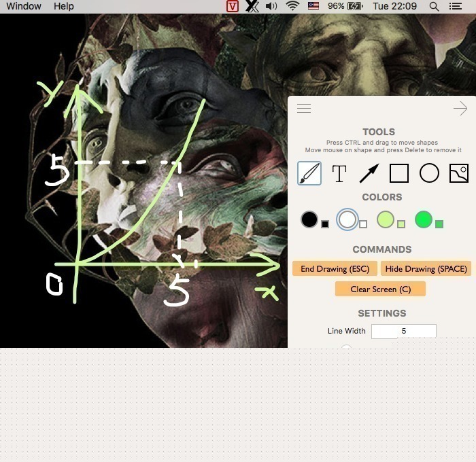The image size is (476, 462).
Task: Click the small black square swatch
Action: (325, 224)
